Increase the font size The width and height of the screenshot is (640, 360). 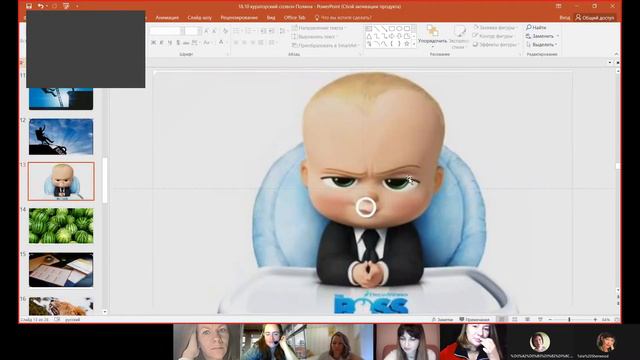[206, 31]
